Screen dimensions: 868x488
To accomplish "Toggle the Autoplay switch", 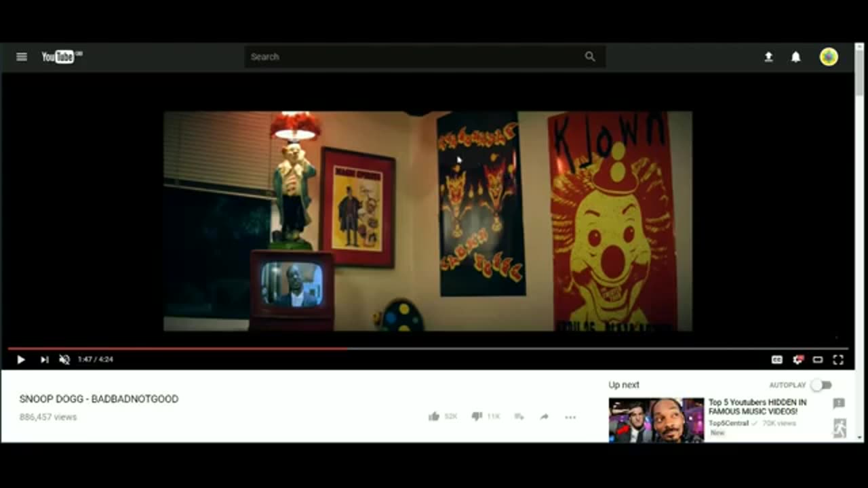I will pos(821,385).
